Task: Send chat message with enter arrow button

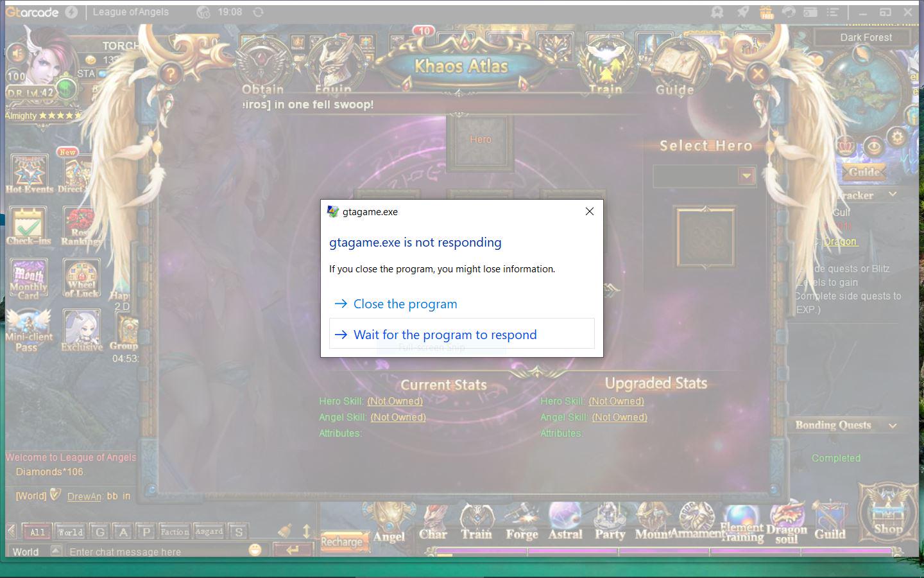Action: pyautogui.click(x=292, y=550)
